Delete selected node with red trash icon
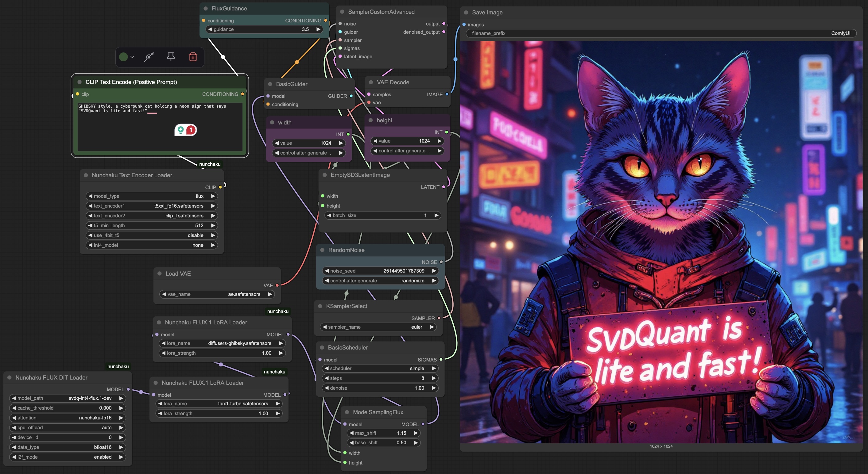This screenshot has width=868, height=474. tap(193, 57)
